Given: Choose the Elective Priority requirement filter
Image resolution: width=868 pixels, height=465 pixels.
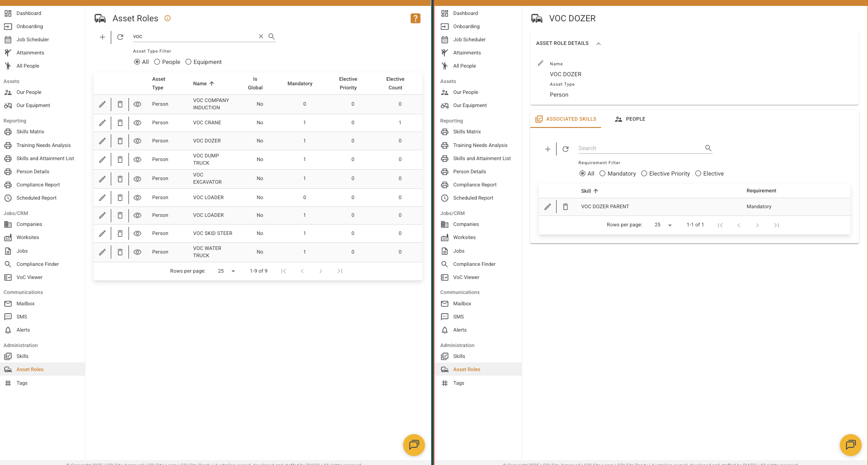Looking at the screenshot, I should click(644, 174).
